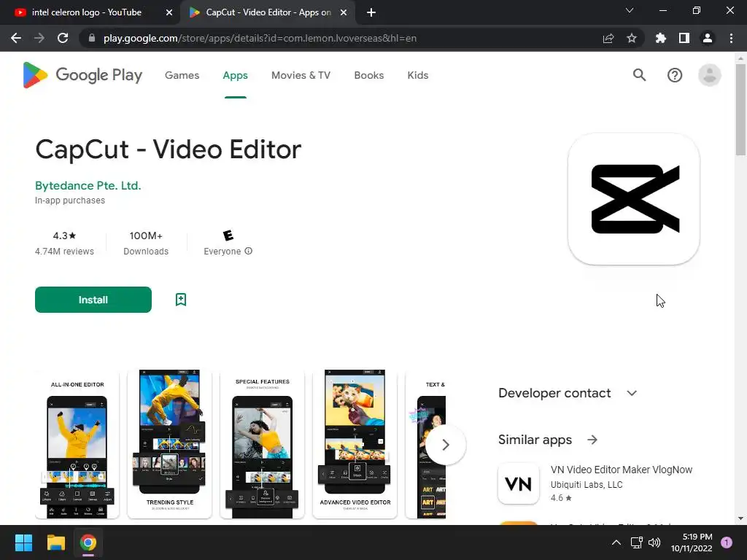Switch to the intel celeron logo YouTube tab
The image size is (747, 560).
tap(87, 12)
